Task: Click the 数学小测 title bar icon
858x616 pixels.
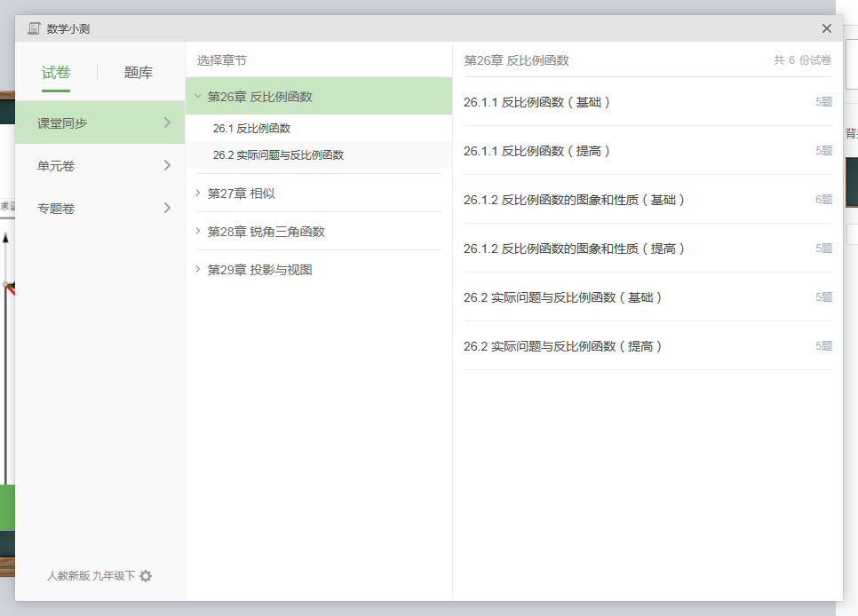Action: [34, 28]
